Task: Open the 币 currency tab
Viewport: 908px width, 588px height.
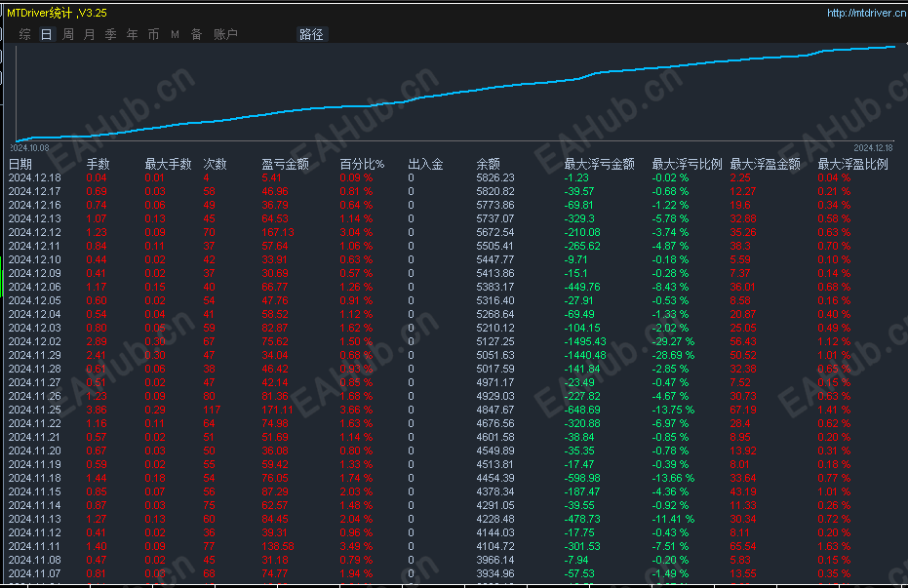Action: pos(153,34)
